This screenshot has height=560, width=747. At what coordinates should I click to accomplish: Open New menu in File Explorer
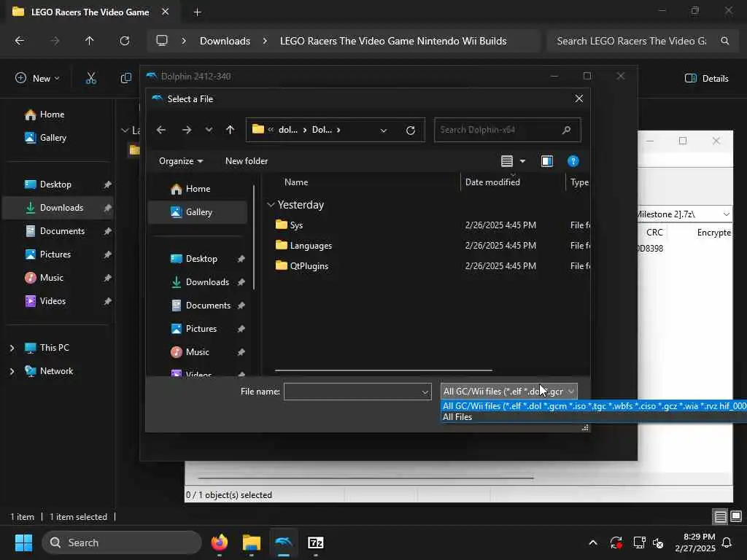click(37, 79)
